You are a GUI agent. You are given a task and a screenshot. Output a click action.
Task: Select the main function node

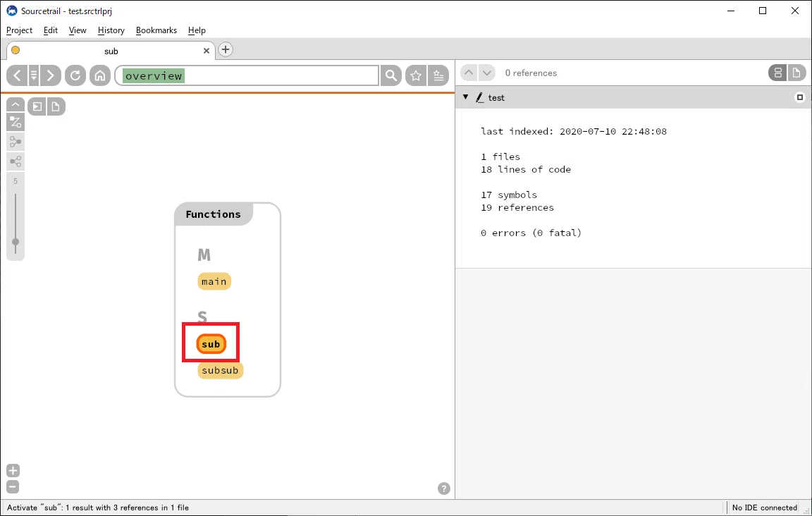point(214,281)
